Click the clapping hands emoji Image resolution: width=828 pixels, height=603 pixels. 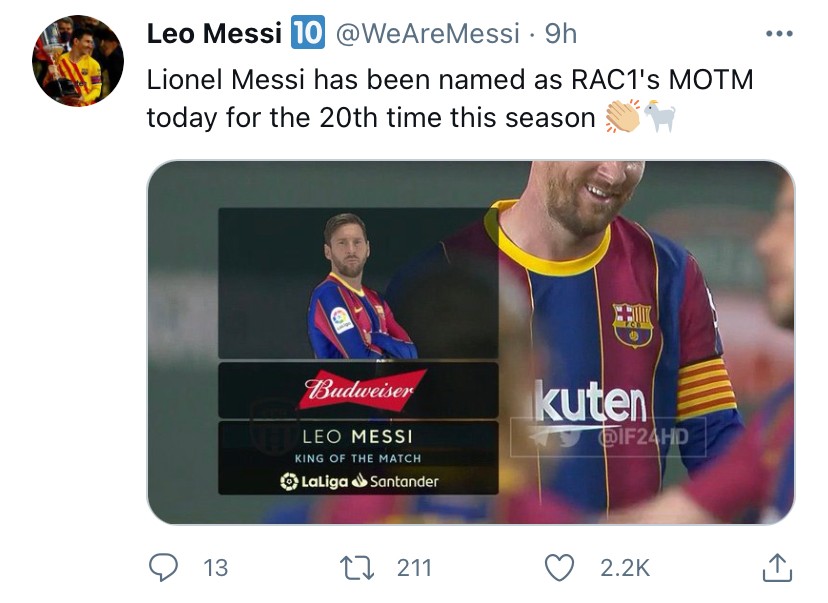point(623,117)
